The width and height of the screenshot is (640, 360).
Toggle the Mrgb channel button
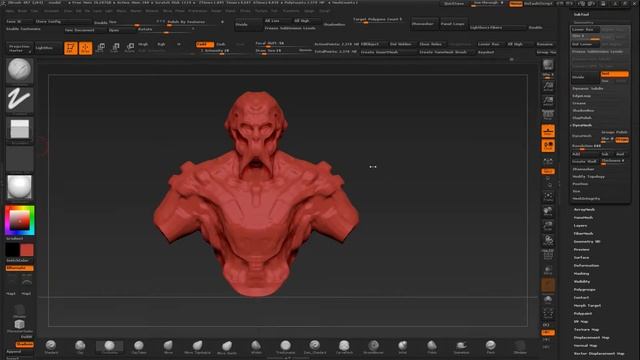coord(143,44)
